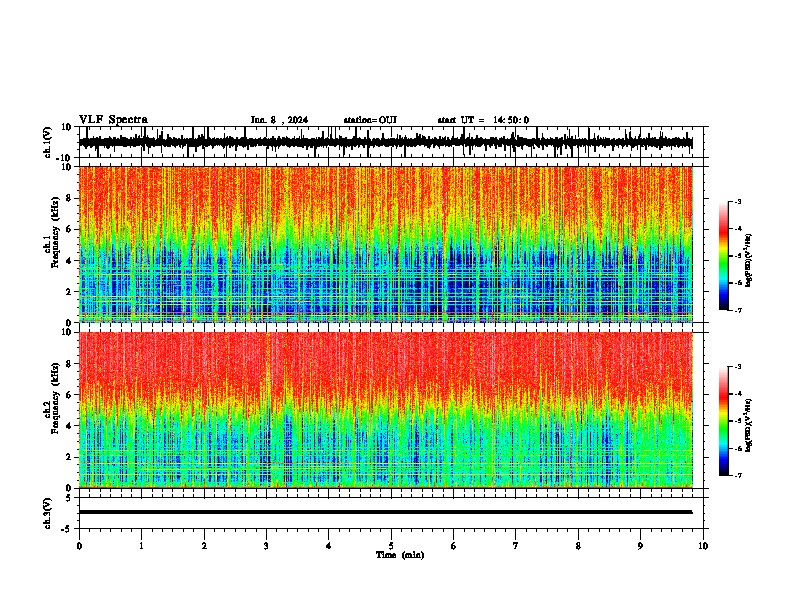Click the "-7" label below ch.1 color bar
The width and height of the screenshot is (792, 612).
tap(738, 310)
